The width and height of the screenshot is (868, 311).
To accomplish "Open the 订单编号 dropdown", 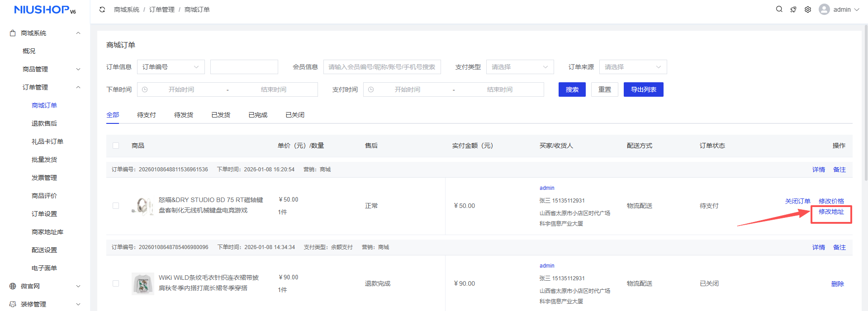I will (x=171, y=67).
